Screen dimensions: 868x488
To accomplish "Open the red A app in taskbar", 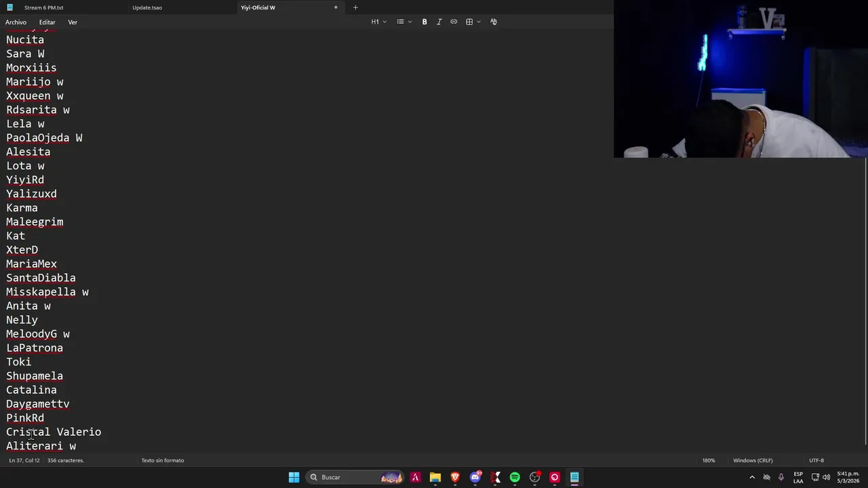I will pos(416,477).
